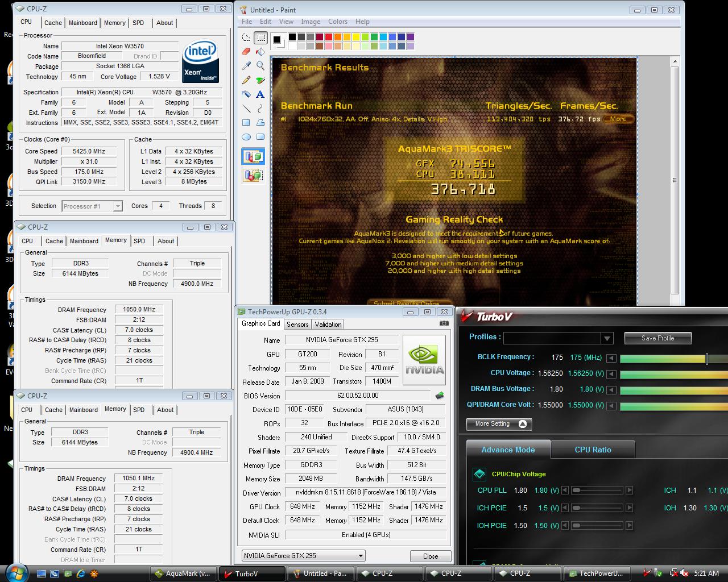Choose the Brush tool in Paint
Screen dimensions: 728x582
coord(260,80)
